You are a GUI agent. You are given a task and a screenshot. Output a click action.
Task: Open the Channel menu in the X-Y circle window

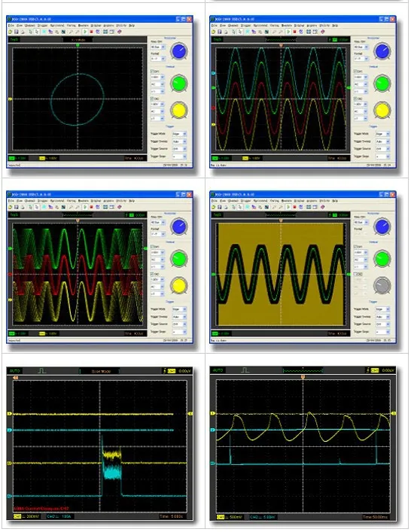tap(30, 26)
